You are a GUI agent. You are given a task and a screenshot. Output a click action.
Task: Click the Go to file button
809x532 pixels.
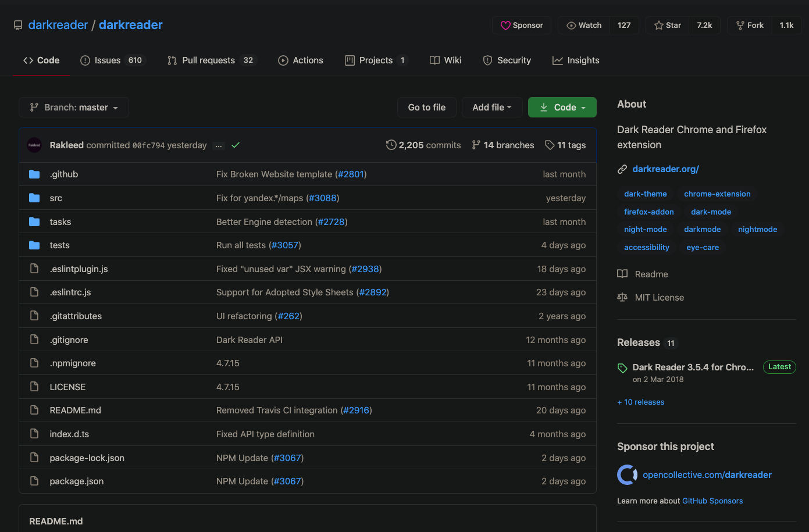427,108
